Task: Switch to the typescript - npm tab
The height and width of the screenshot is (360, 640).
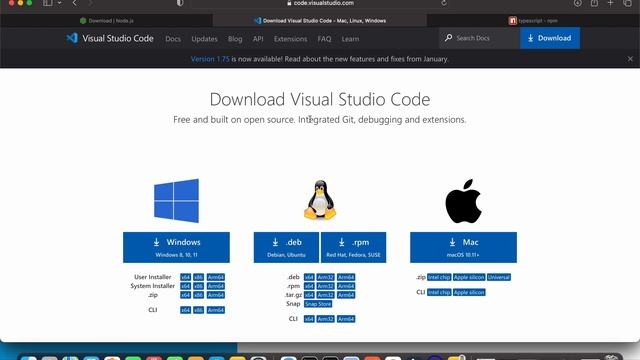Action: click(x=533, y=20)
